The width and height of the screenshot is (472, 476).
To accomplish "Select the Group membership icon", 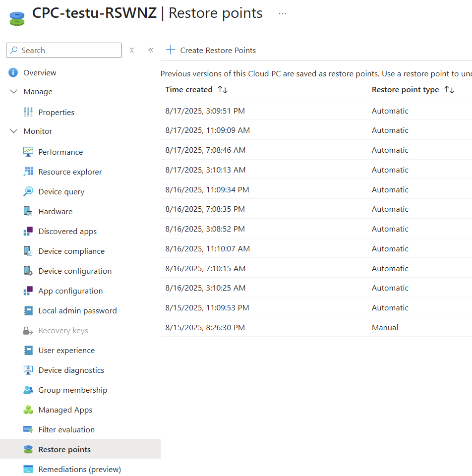I will pos(28,390).
